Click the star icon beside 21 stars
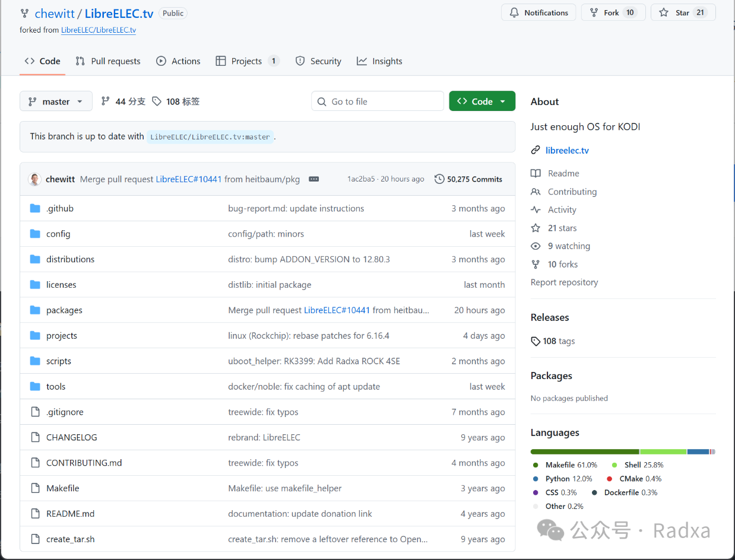Image resolution: width=735 pixels, height=560 pixels. 536,228
